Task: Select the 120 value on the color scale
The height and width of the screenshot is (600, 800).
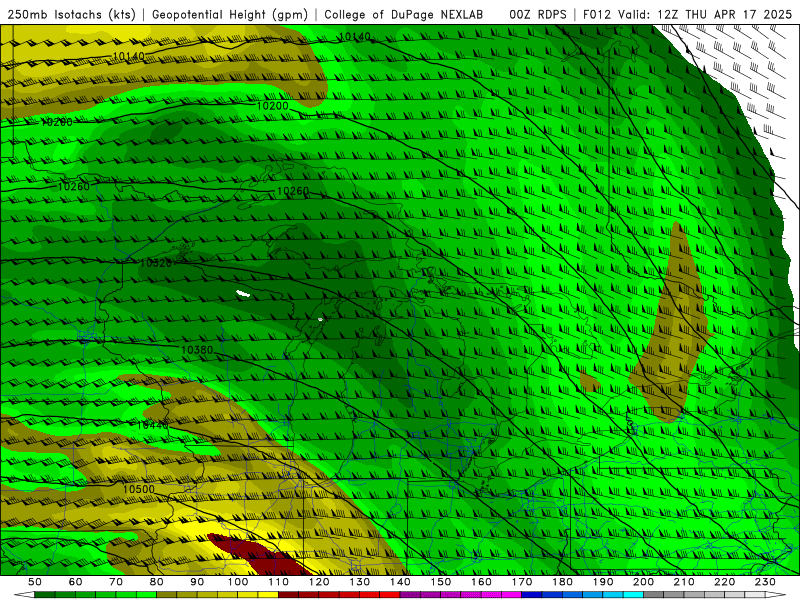Action: click(x=319, y=582)
